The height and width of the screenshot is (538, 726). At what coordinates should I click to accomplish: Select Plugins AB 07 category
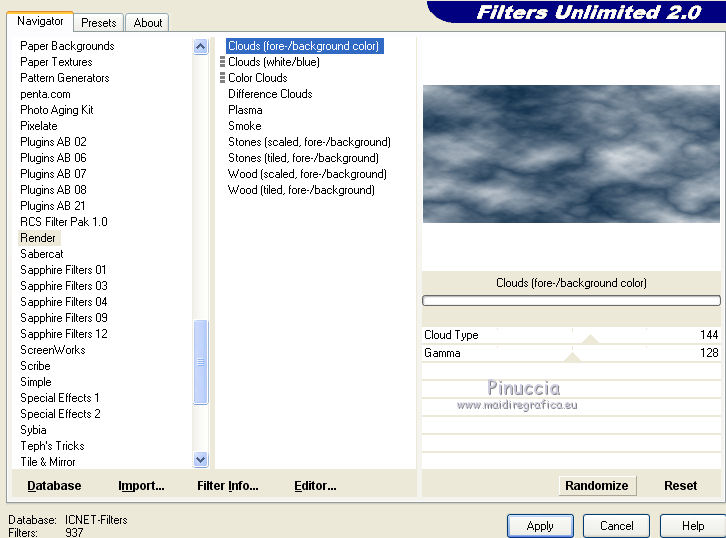click(x=53, y=174)
